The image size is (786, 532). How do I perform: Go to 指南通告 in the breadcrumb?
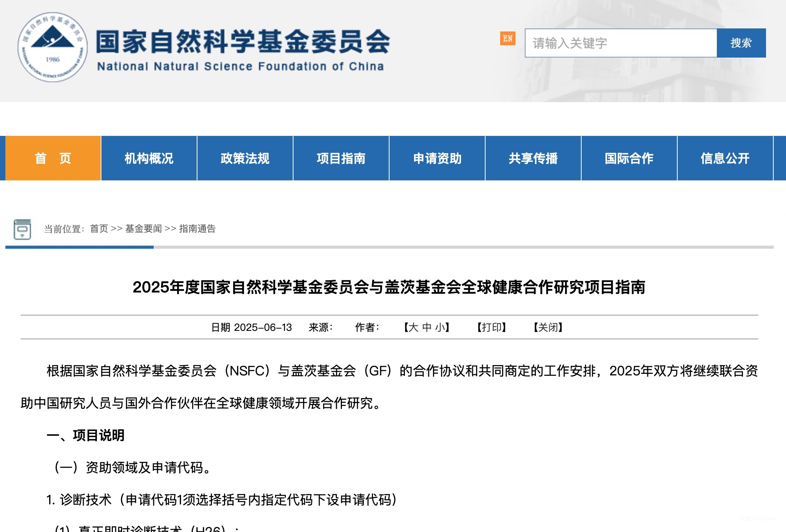(x=197, y=229)
